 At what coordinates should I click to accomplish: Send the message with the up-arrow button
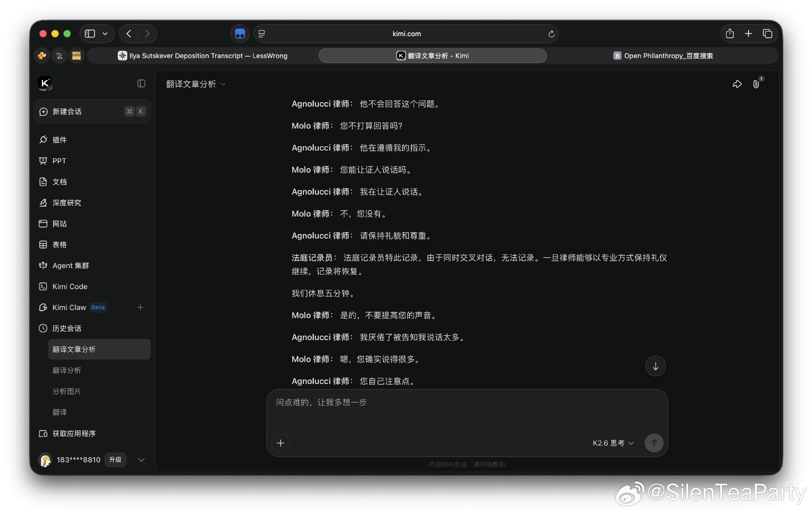[654, 443]
